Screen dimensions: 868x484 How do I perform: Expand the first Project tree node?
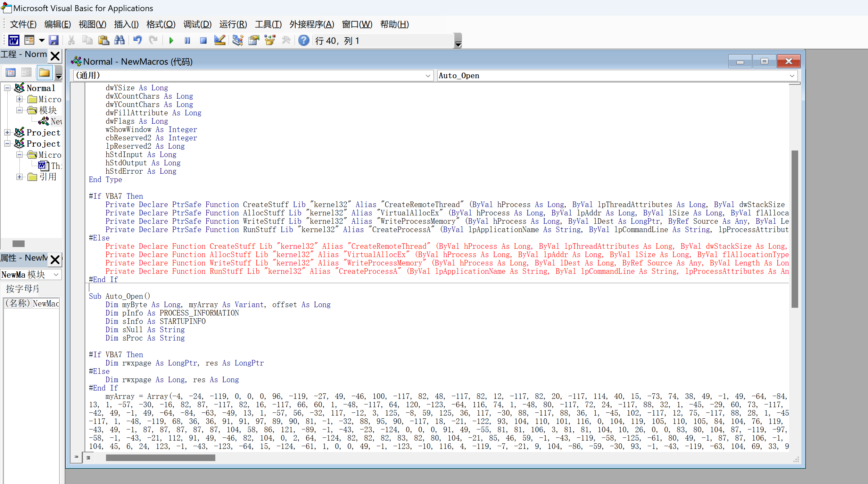[x=7, y=132]
